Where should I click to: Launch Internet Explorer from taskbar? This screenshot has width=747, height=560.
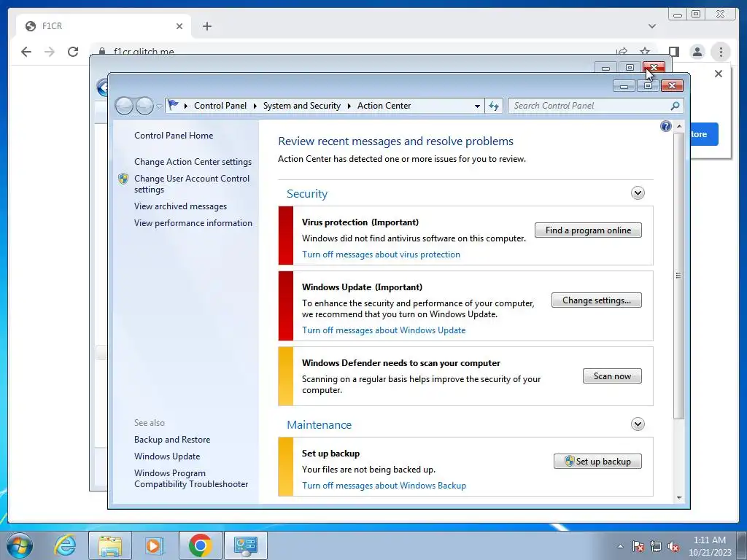tap(65, 545)
